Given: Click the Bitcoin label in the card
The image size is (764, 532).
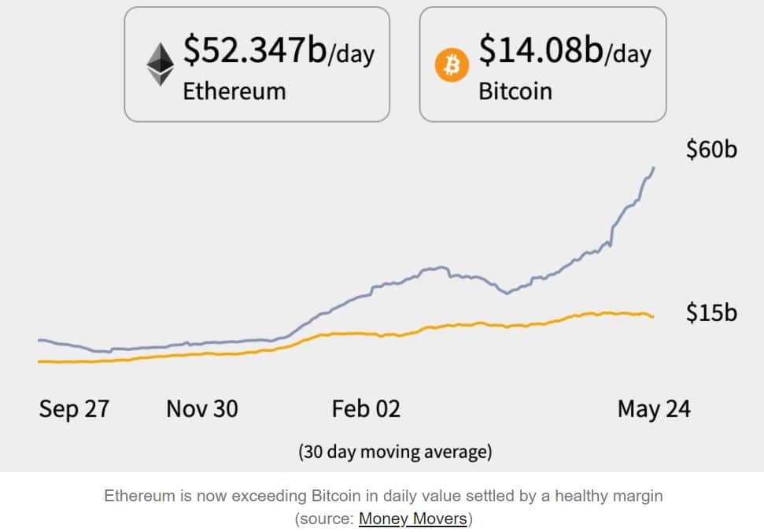Looking at the screenshot, I should 515,91.
